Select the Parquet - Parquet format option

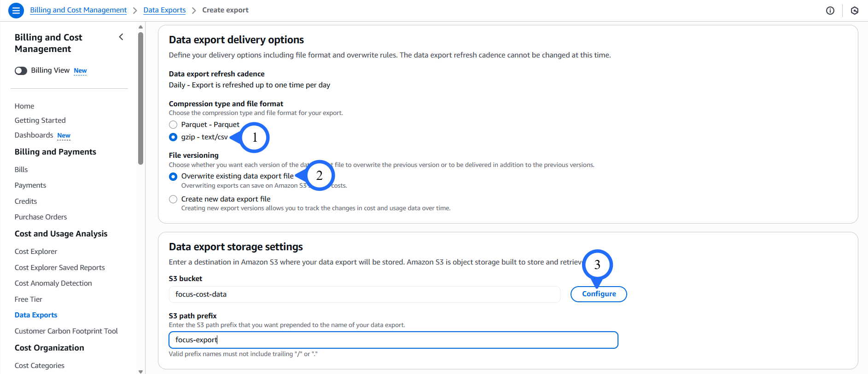(173, 125)
